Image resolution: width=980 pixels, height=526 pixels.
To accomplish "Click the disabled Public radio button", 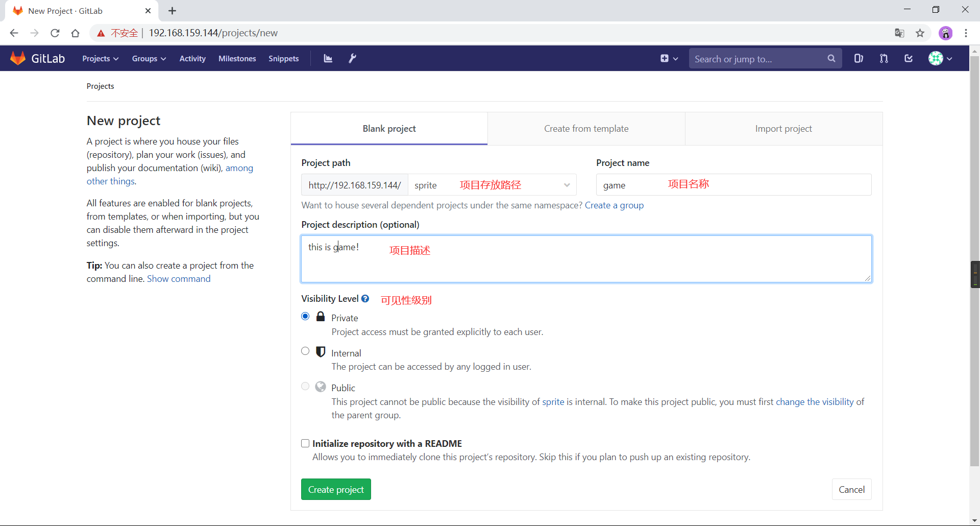I will click(x=305, y=386).
